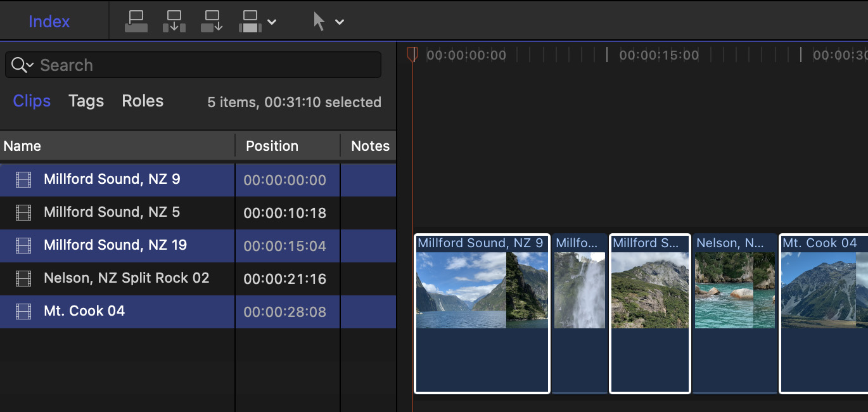Open the edit mode dropdown chevron
This screenshot has width=868, height=412.
(272, 22)
